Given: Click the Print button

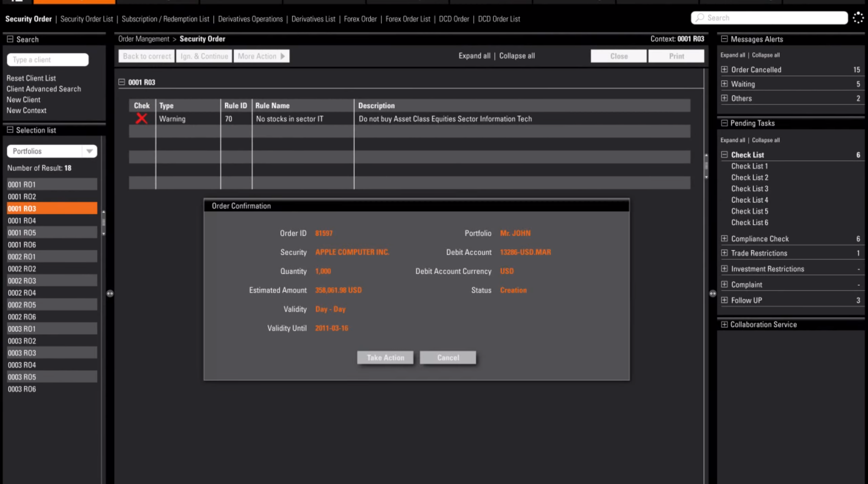Looking at the screenshot, I should 676,56.
